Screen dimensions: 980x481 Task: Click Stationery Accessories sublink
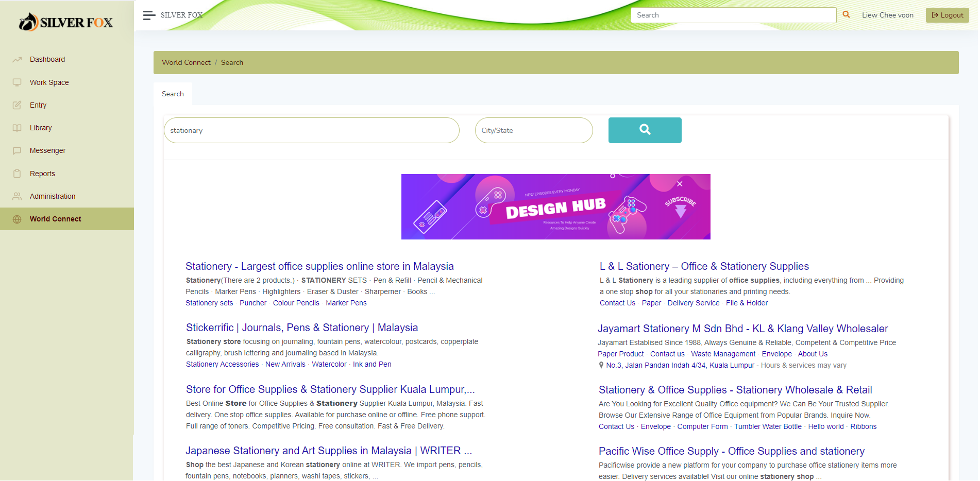223,364
